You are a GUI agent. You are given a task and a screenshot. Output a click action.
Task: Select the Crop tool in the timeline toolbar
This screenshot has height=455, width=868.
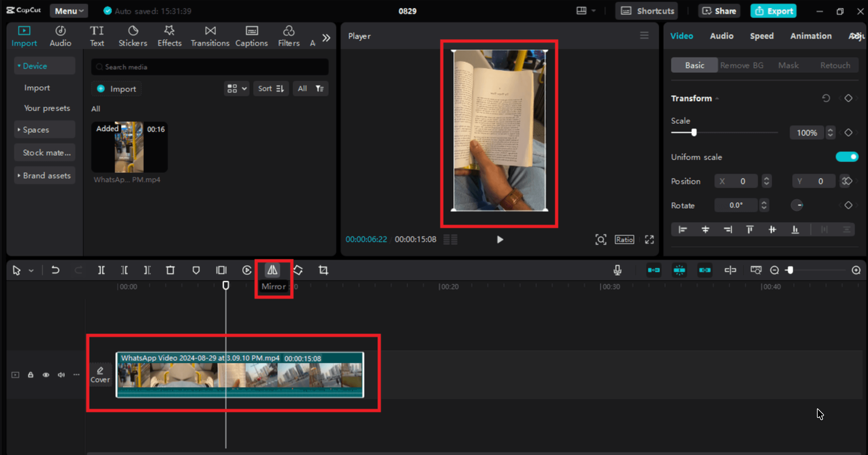323,270
